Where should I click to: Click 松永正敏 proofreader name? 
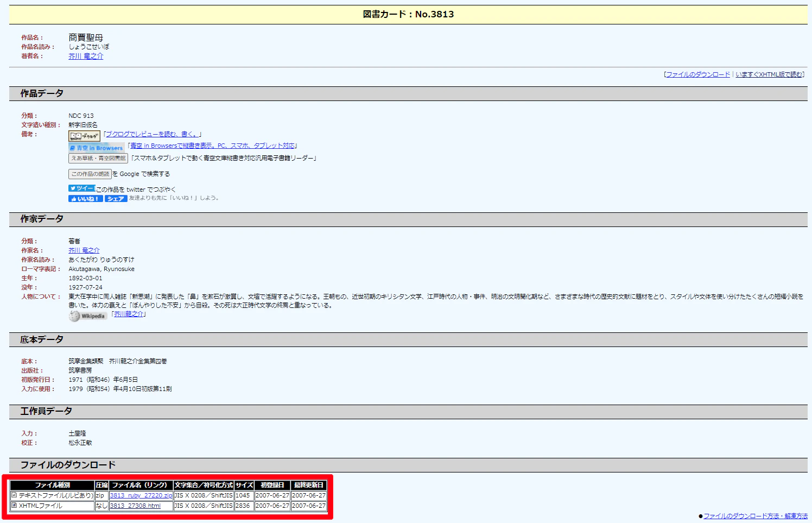[x=80, y=443]
